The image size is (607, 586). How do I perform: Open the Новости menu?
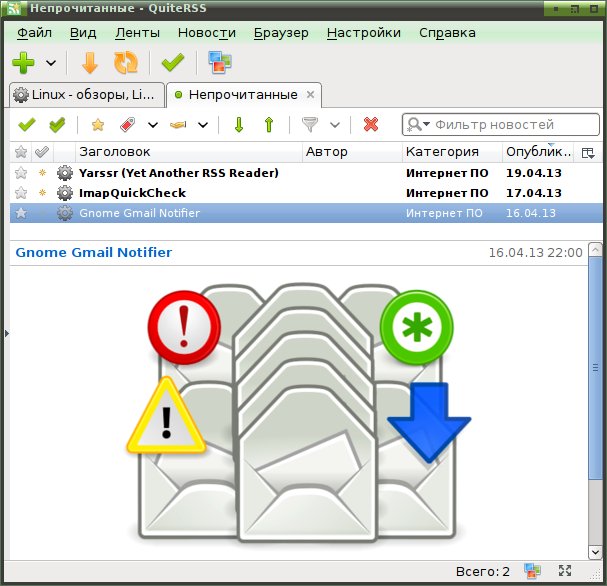(x=207, y=33)
